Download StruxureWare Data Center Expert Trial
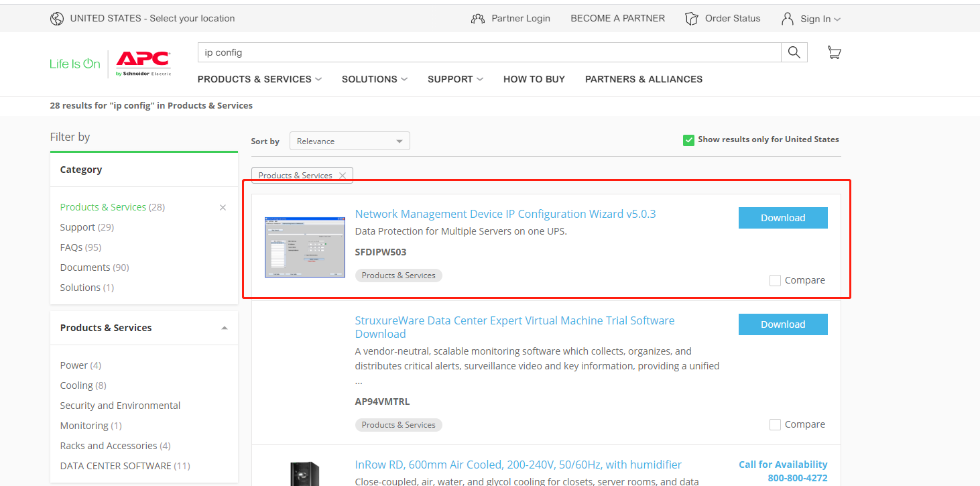 (x=783, y=324)
